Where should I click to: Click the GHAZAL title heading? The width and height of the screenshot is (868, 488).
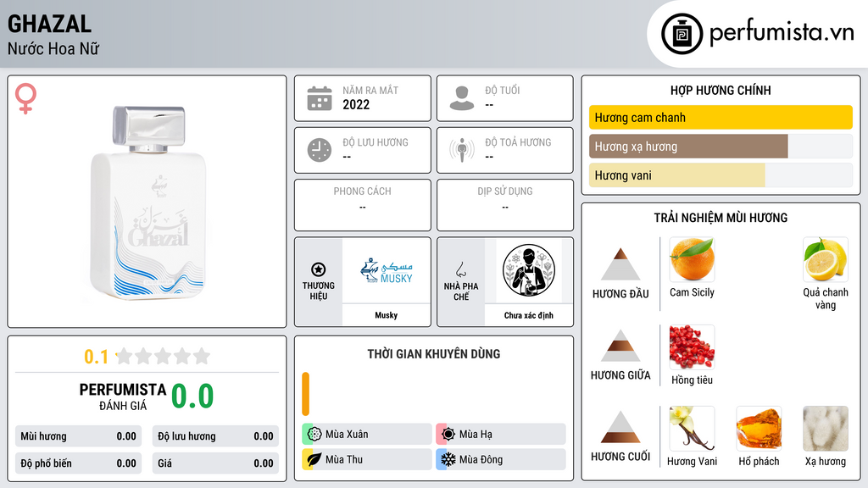[x=49, y=25]
